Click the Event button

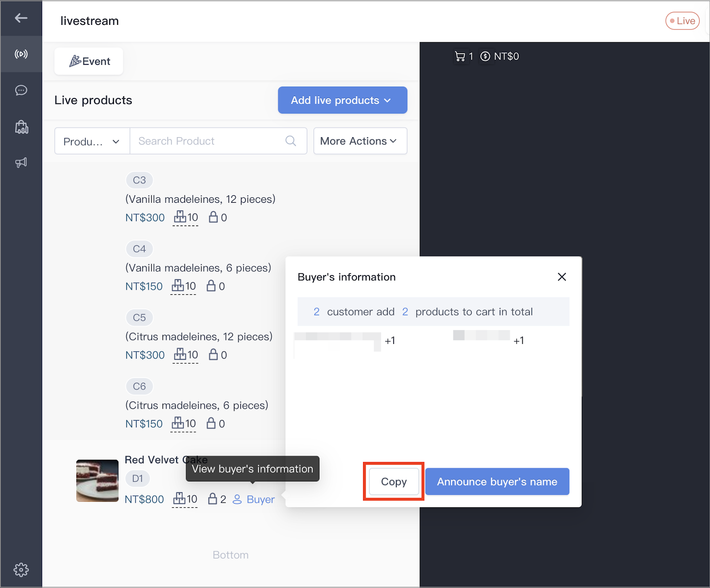point(88,61)
